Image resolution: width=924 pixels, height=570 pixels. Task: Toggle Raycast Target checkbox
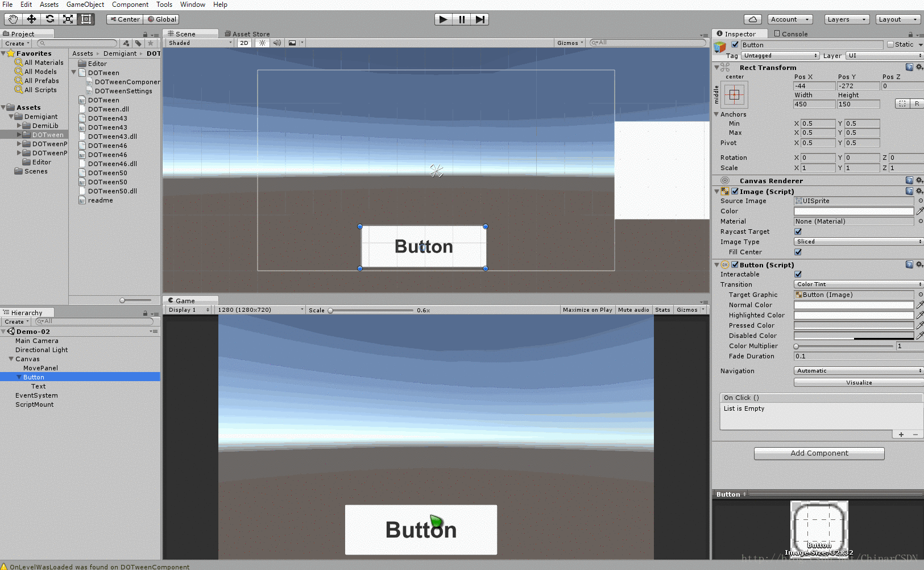[x=798, y=232]
